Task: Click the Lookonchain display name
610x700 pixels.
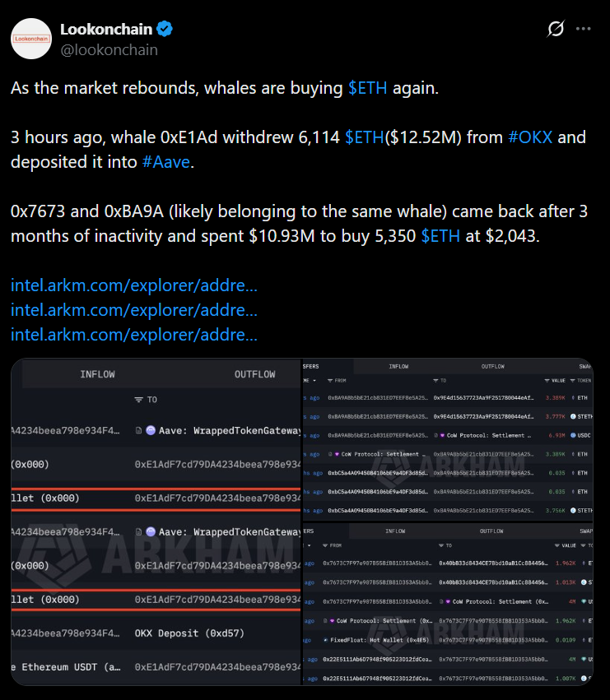Action: point(106,29)
